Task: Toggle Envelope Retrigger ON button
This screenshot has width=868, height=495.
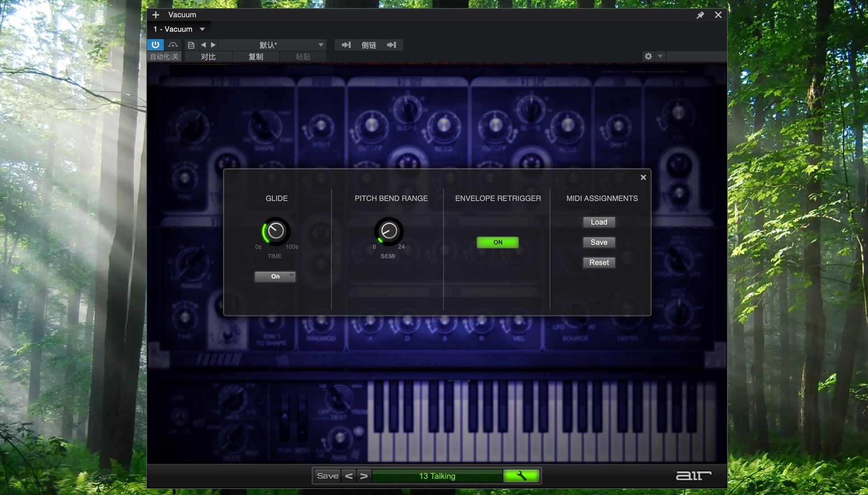Action: pos(497,242)
